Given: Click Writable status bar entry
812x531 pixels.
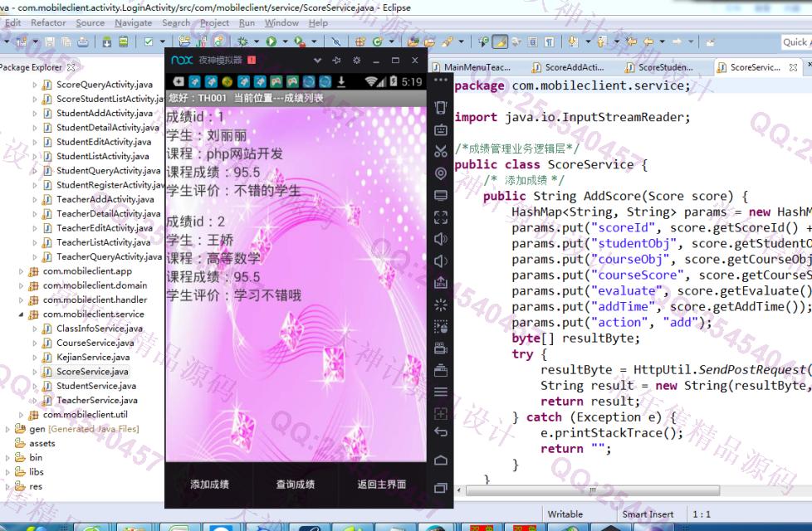Looking at the screenshot, I should coord(565,514).
